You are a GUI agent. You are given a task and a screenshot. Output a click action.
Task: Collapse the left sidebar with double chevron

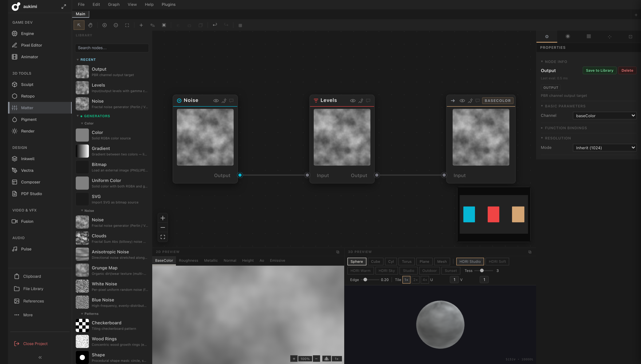(40, 357)
